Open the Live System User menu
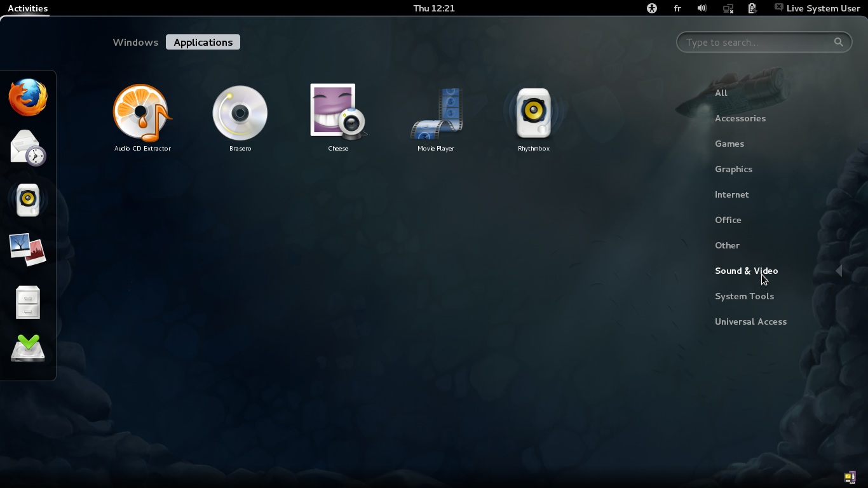868x488 pixels. pyautogui.click(x=817, y=8)
